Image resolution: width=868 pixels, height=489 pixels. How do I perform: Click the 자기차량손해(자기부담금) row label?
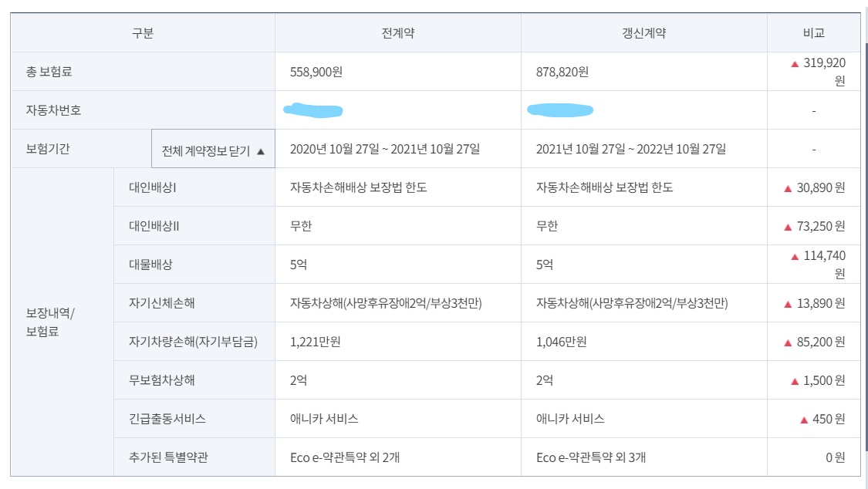(x=193, y=342)
